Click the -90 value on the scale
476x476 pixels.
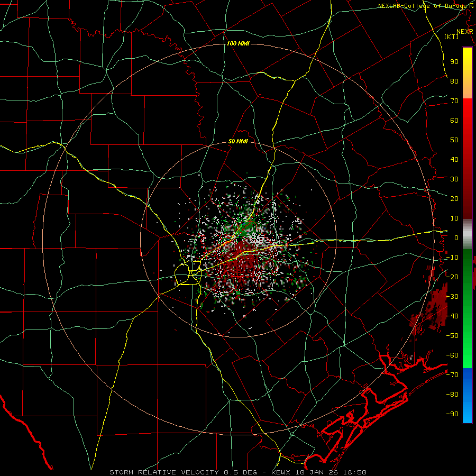click(452, 414)
